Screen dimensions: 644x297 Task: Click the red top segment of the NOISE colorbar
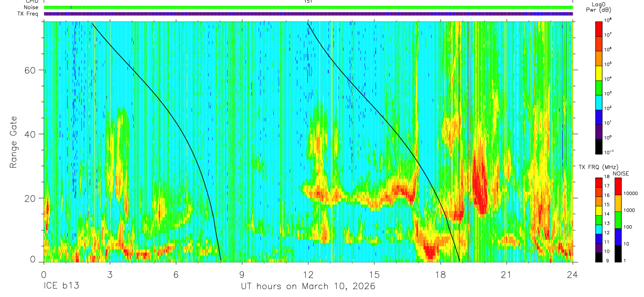click(x=618, y=186)
